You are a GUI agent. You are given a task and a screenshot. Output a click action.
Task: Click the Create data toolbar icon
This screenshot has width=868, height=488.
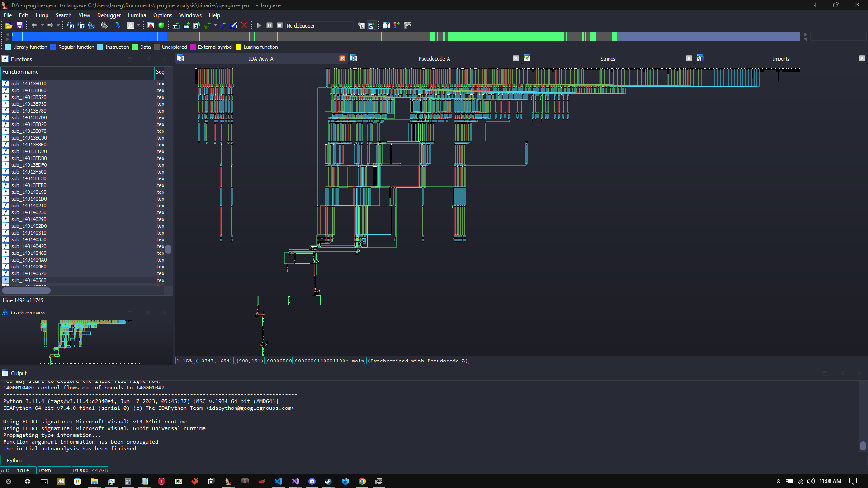tap(186, 25)
